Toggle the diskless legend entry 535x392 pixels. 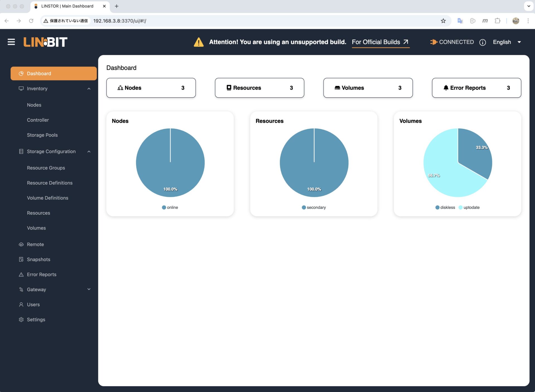click(x=445, y=207)
